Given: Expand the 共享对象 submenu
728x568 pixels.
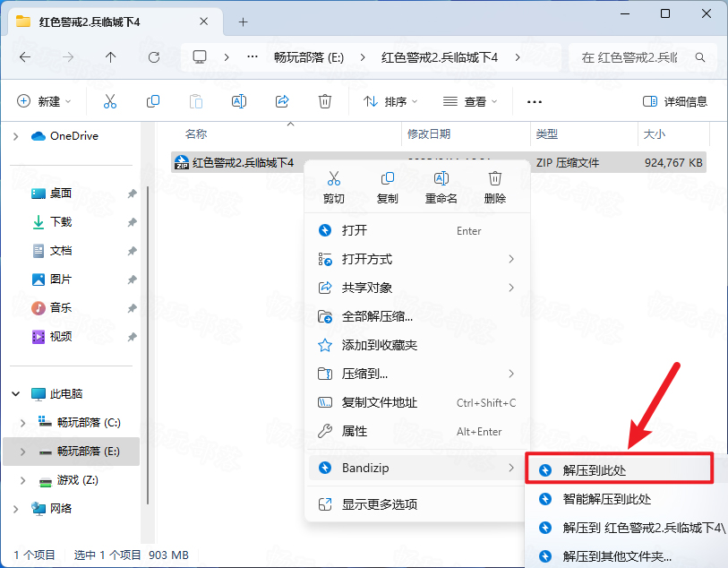Looking at the screenshot, I should pyautogui.click(x=417, y=288).
